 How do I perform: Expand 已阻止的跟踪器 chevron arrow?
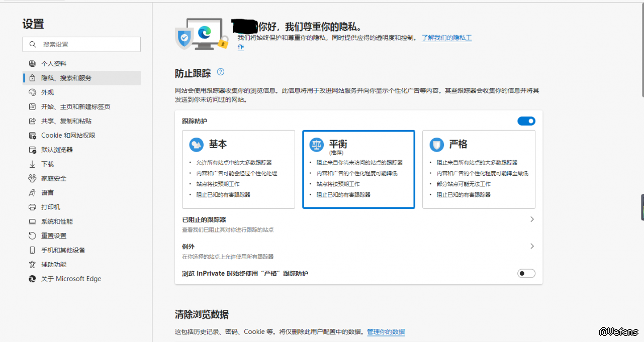coord(532,219)
